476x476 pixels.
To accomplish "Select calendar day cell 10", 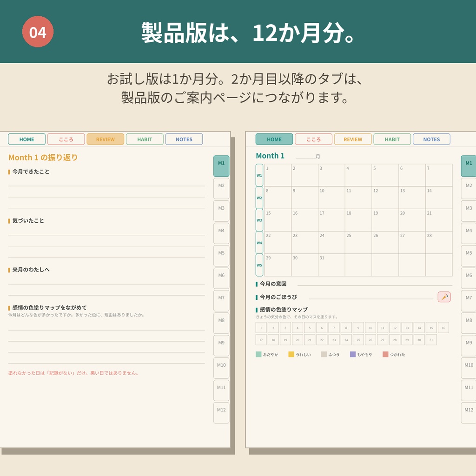I will 331,198.
